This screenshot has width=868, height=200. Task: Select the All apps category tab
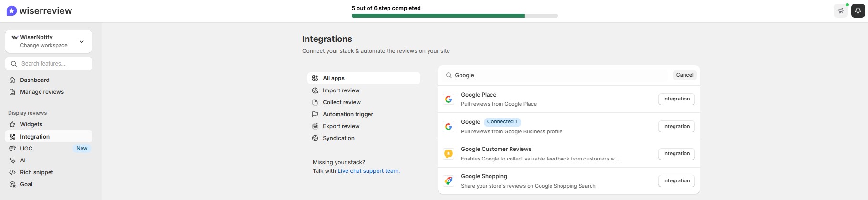[364, 78]
